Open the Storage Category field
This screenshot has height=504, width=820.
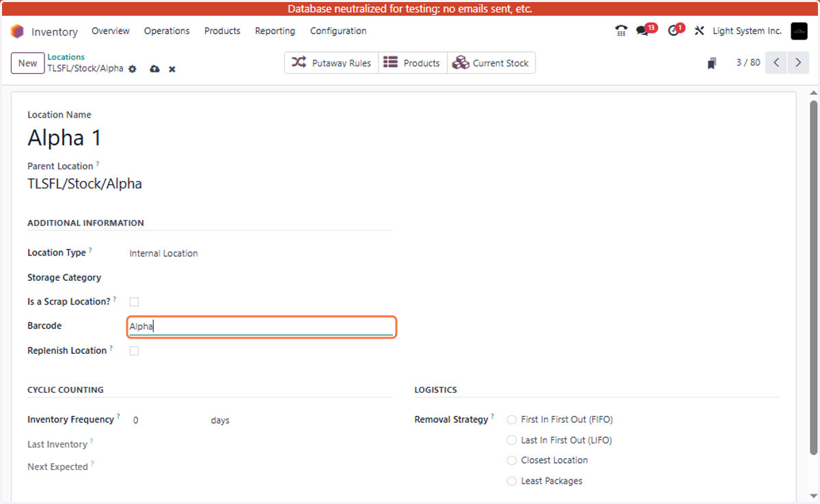click(x=261, y=278)
